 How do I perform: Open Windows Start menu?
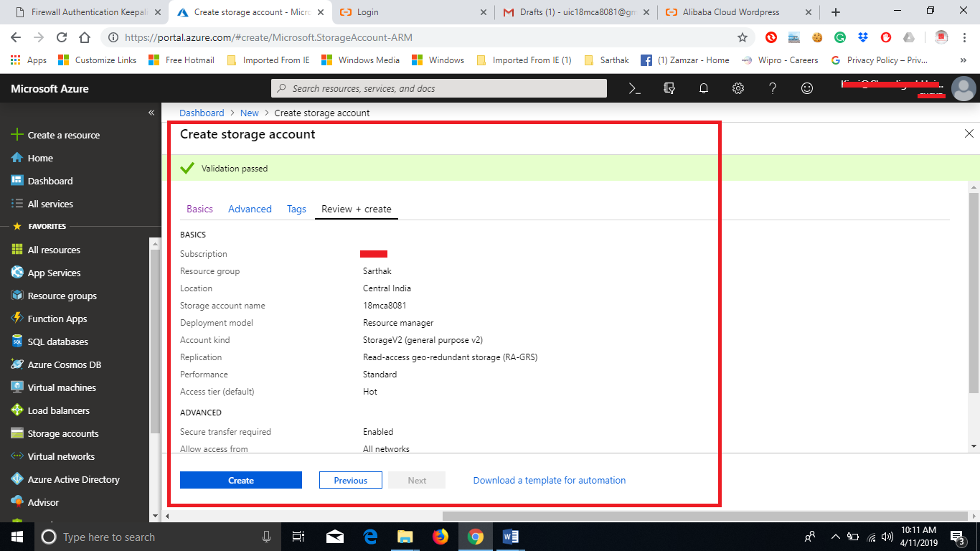pos(16,537)
